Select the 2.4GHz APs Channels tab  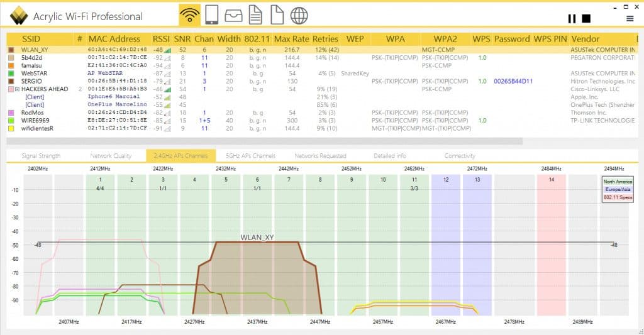[x=180, y=156]
